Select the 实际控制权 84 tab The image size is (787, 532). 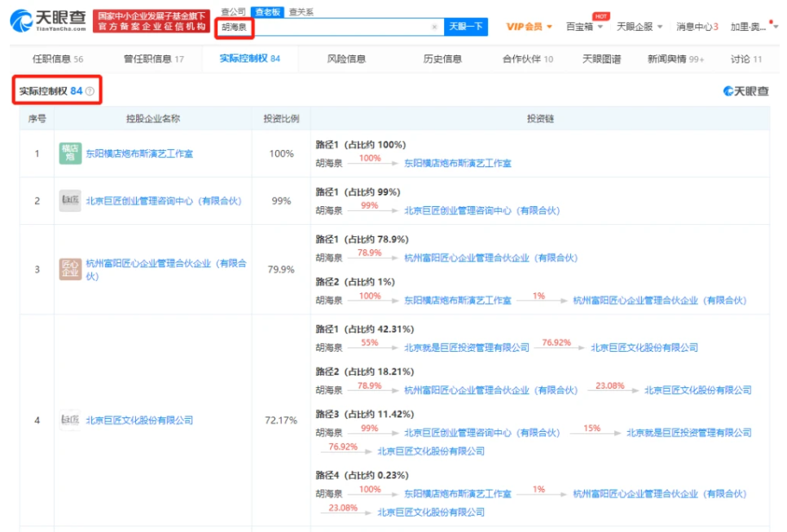pyautogui.click(x=250, y=59)
